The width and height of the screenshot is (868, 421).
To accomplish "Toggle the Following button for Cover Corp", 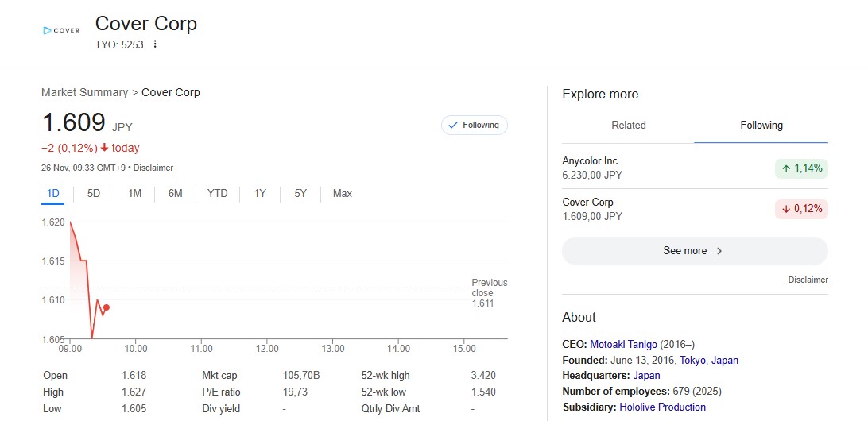I will (x=474, y=125).
